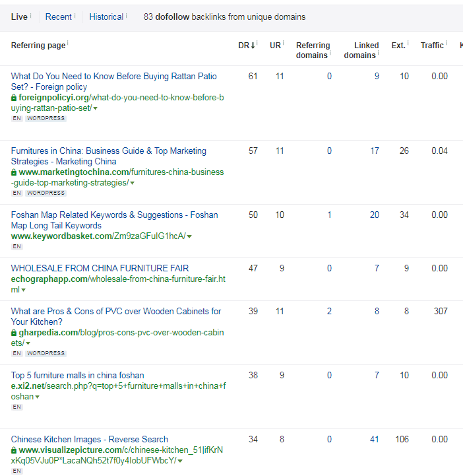Image resolution: width=463 pixels, height=476 pixels.
Task: Open Top 5 furniture malls title link
Action: point(77,376)
